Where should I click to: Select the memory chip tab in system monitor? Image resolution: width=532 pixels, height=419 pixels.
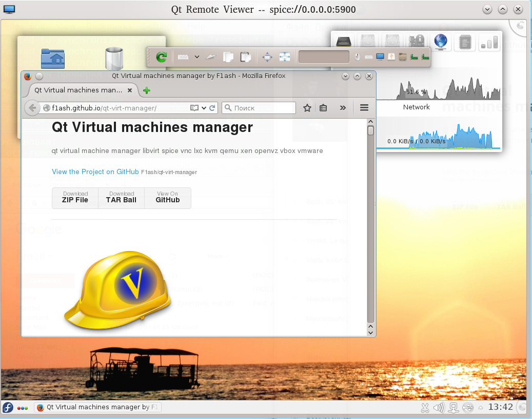tap(343, 42)
